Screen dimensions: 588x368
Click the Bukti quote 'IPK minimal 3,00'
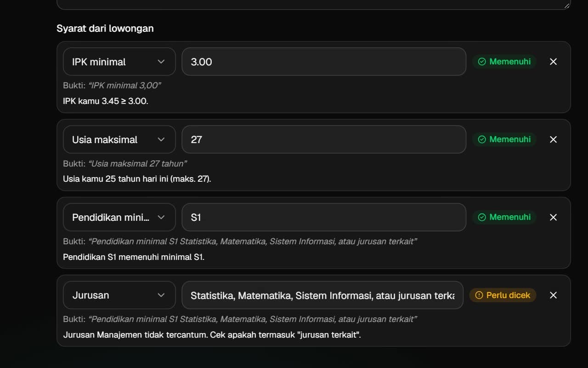click(124, 86)
